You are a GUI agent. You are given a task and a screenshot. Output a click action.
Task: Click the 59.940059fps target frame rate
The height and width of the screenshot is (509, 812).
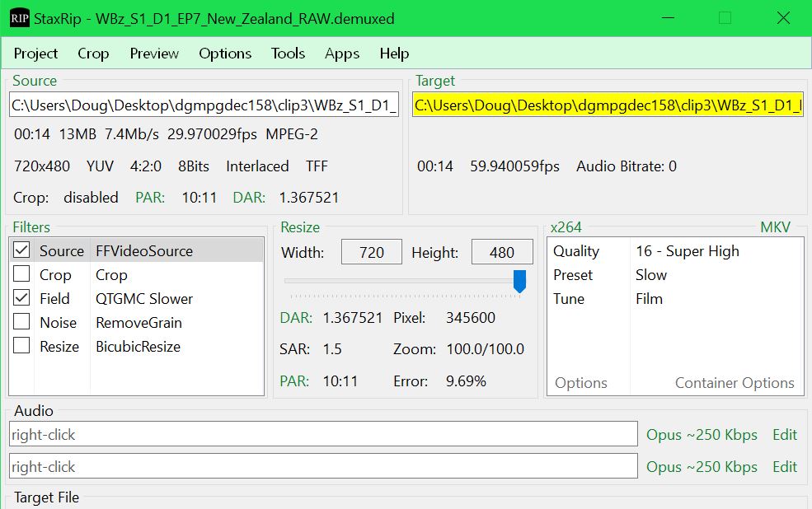514,166
